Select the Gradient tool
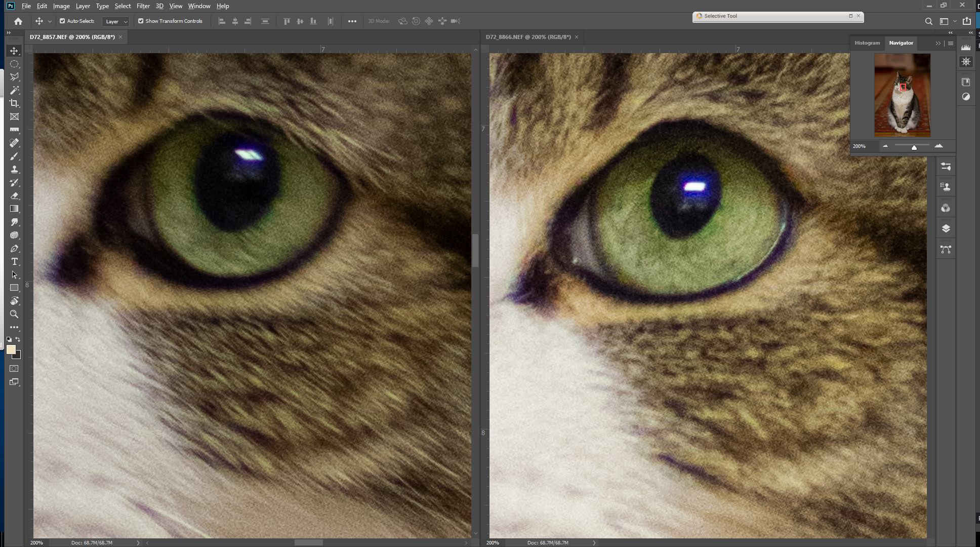Screen dimensions: 980x547 point(14,209)
